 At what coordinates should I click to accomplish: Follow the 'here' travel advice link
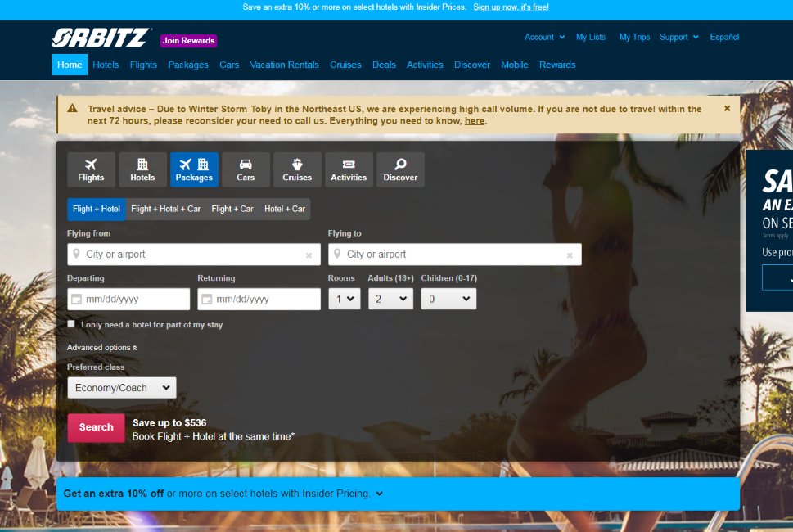[474, 120]
